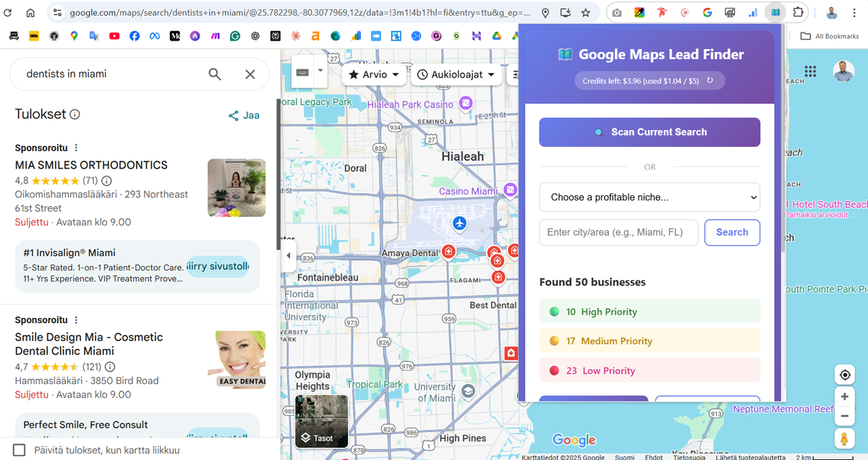The height and width of the screenshot is (460, 868).
Task: Bookmark this page with the star icon
Action: coord(585,12)
